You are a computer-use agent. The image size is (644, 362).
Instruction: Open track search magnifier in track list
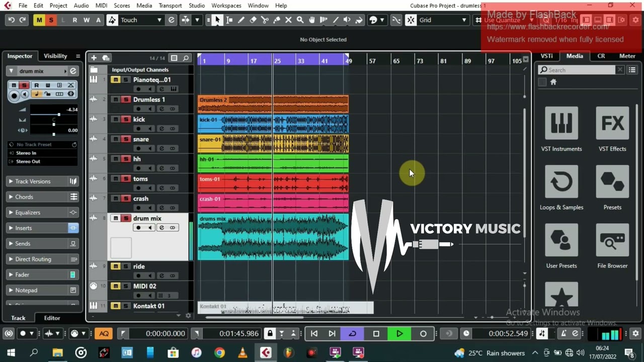tap(186, 58)
